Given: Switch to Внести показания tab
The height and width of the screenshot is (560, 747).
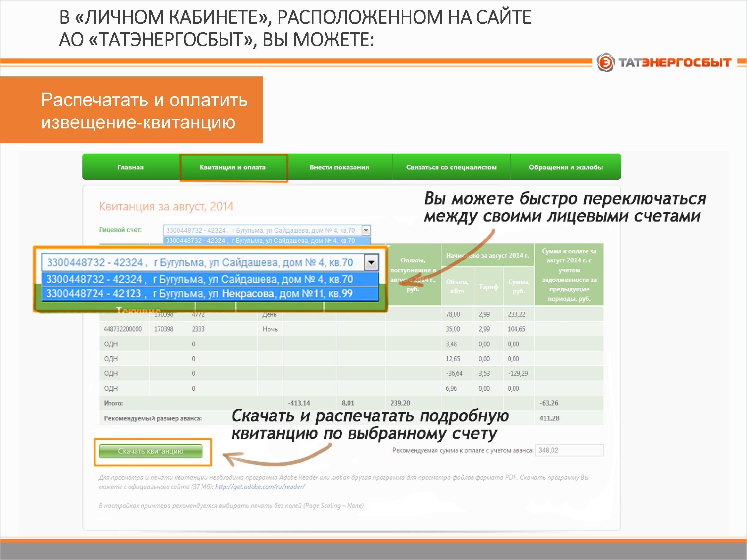Looking at the screenshot, I should (x=339, y=167).
